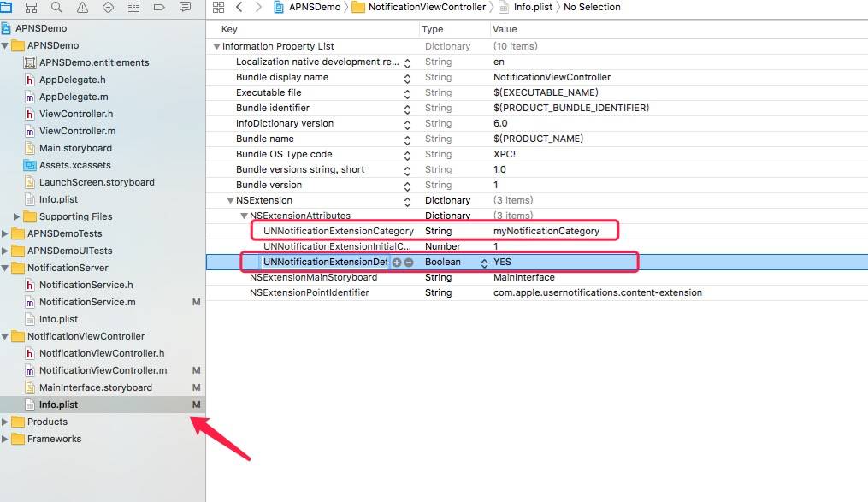Select the NSExtensionPointIdentifier row key
The width and height of the screenshot is (868, 502).
[x=309, y=292]
